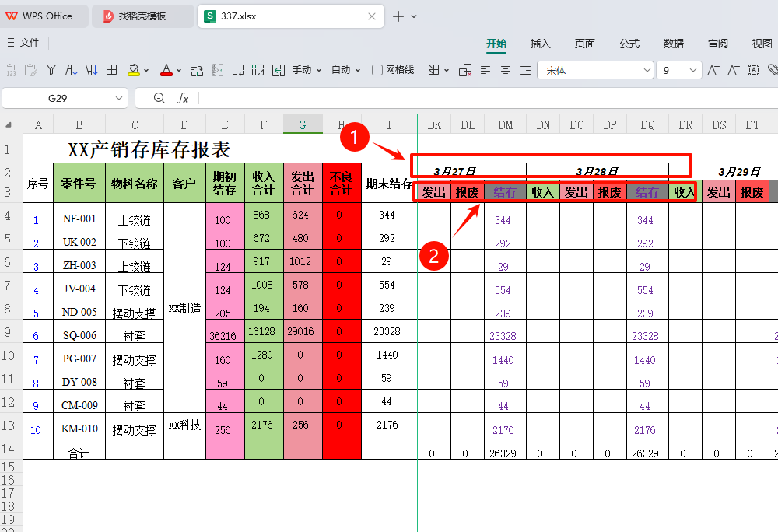778x532 pixels.
Task: Click the merge cells icon
Action: (x=258, y=71)
